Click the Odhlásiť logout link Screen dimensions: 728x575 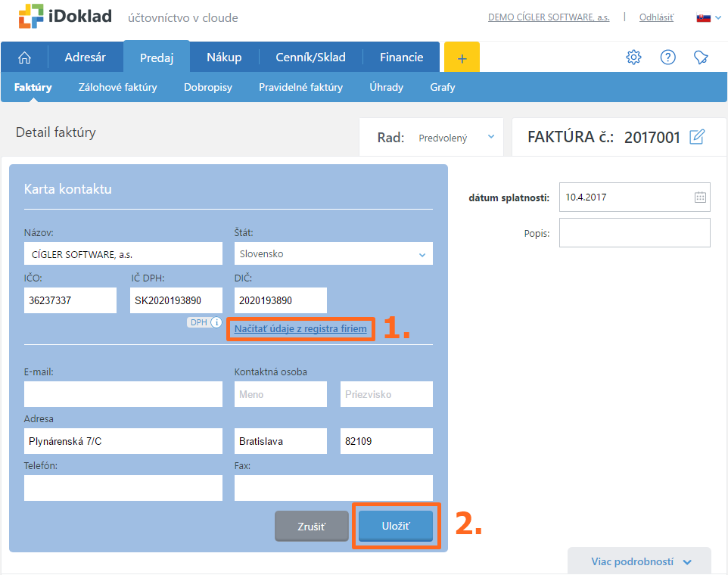(x=656, y=17)
